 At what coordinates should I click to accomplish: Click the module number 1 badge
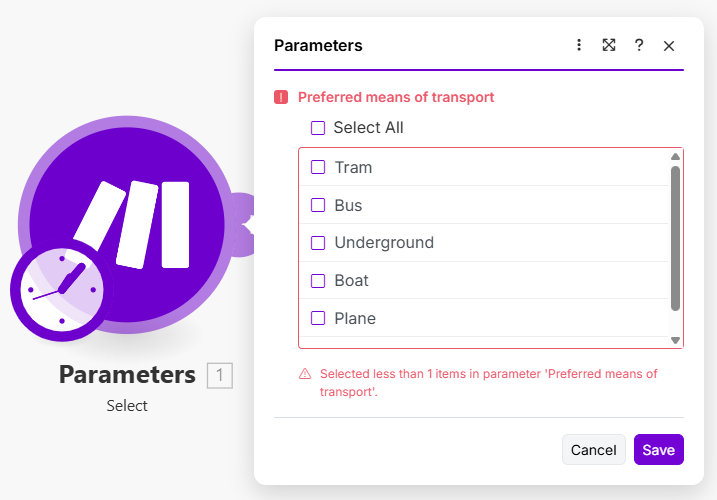click(x=220, y=376)
